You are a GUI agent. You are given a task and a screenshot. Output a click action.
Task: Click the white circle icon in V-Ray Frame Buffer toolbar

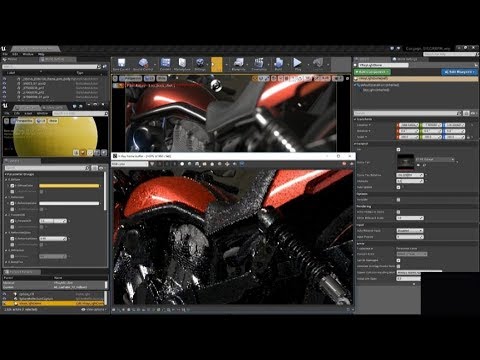[x=182, y=164]
